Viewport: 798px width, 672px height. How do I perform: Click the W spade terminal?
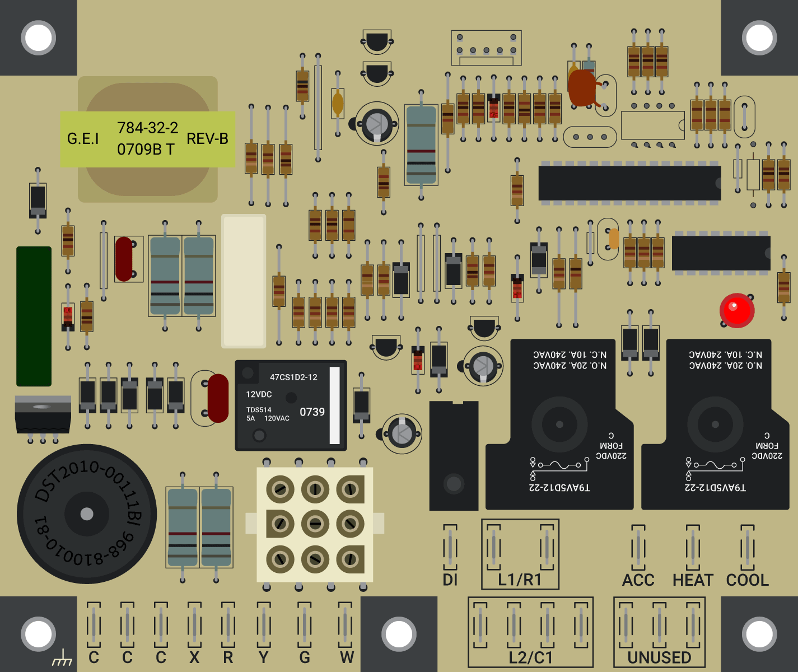(x=346, y=624)
